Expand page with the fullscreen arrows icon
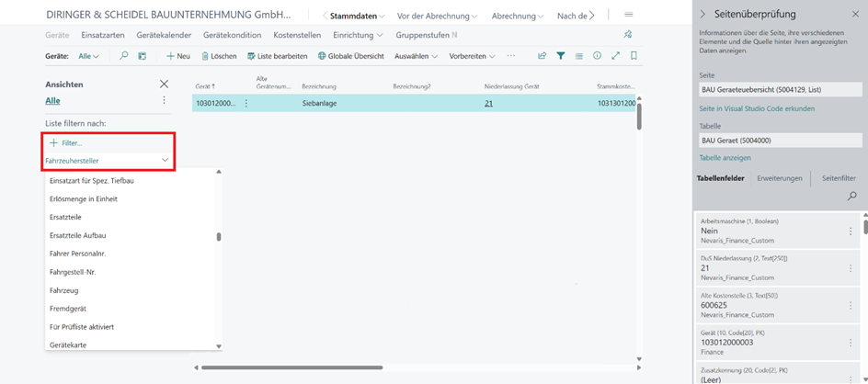The image size is (868, 384). pyautogui.click(x=615, y=56)
